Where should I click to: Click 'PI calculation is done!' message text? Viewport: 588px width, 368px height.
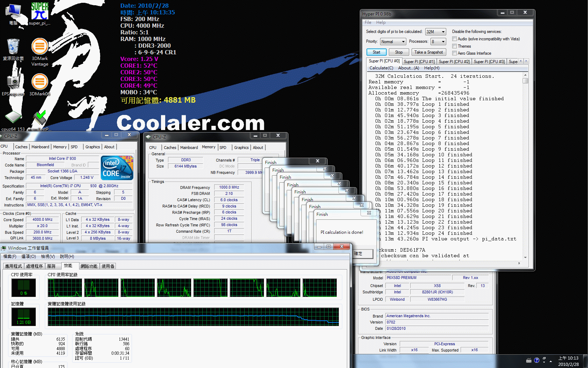point(342,232)
